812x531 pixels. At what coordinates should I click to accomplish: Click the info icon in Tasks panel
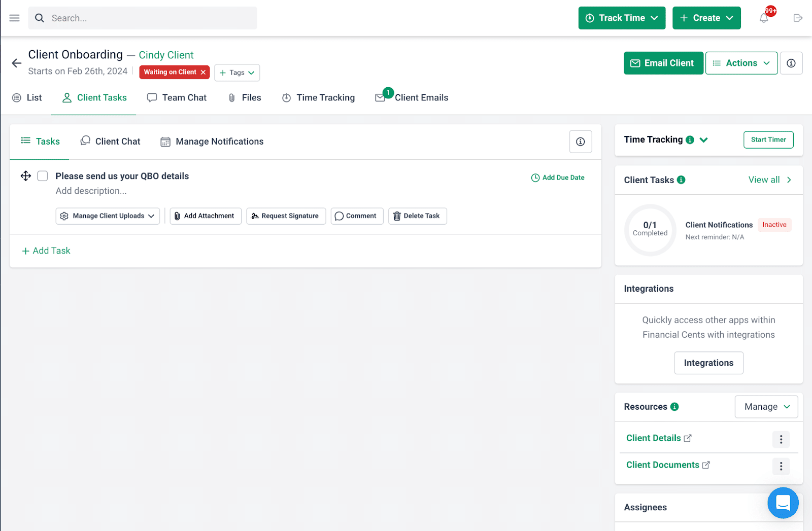pos(581,141)
